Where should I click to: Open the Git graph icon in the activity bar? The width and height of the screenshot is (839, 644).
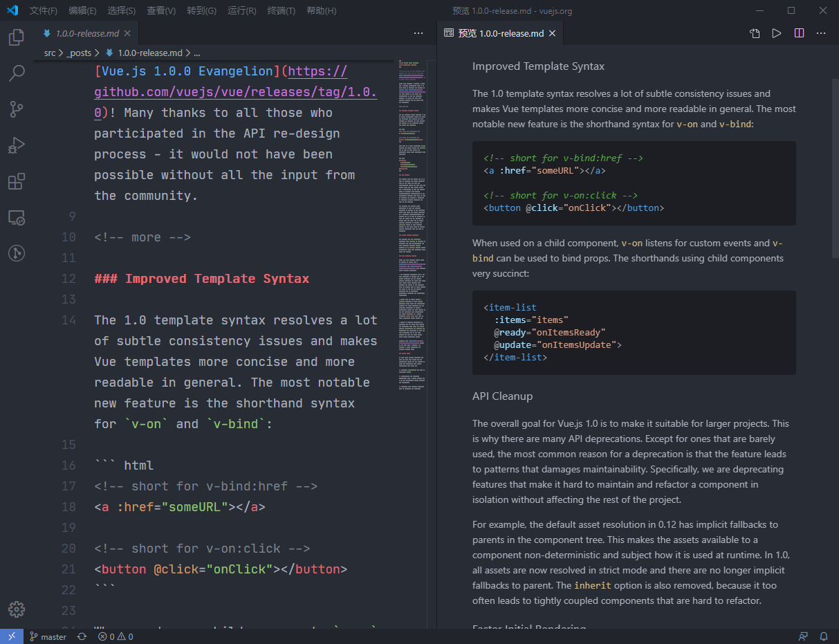coord(17,253)
